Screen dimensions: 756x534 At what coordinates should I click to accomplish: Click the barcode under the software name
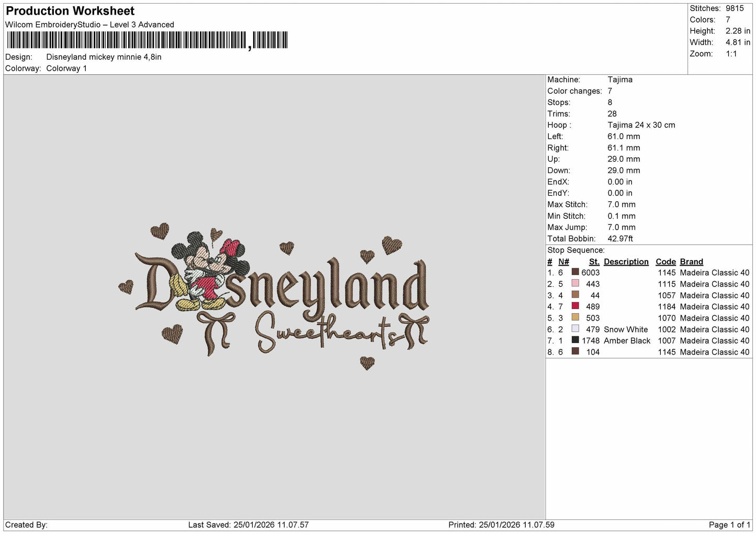coord(148,40)
